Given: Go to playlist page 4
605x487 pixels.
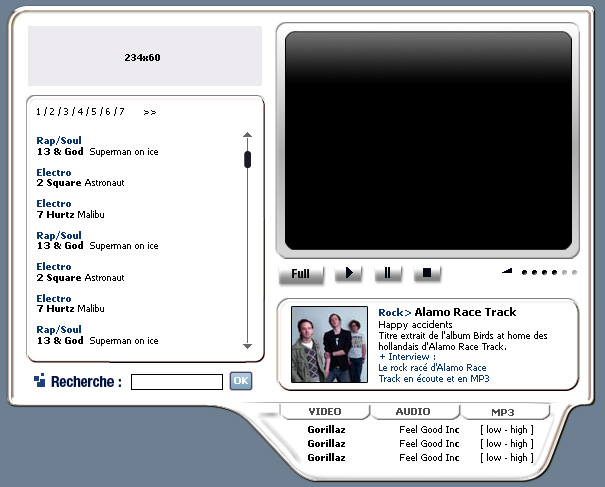Looking at the screenshot, I should [x=80, y=112].
